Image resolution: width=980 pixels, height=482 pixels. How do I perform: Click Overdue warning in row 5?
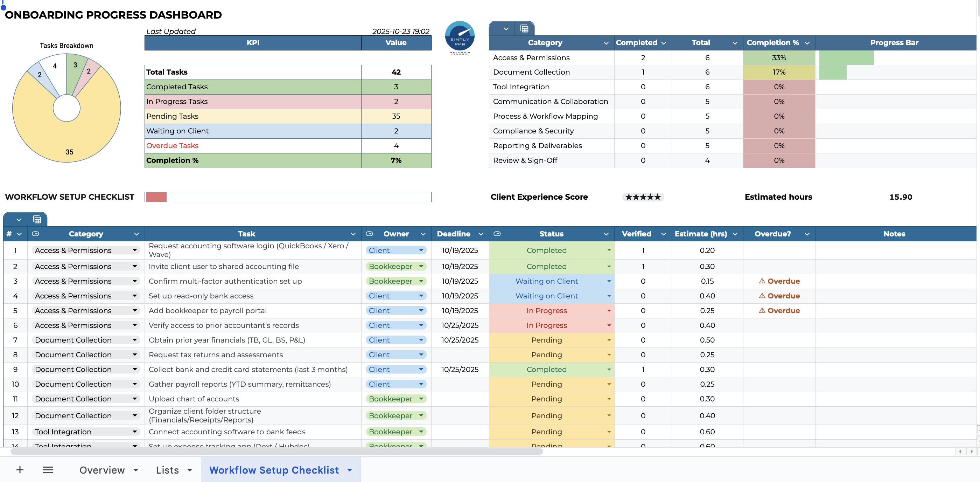(779, 311)
